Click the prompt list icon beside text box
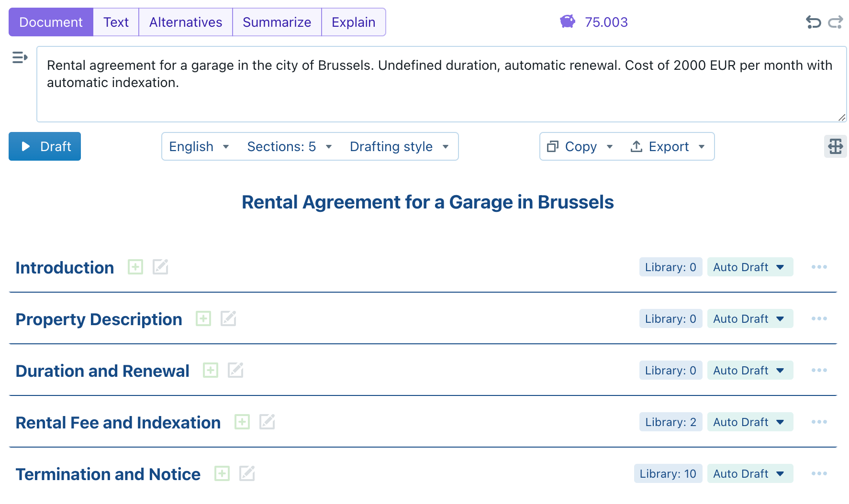The image size is (849, 504). point(20,58)
